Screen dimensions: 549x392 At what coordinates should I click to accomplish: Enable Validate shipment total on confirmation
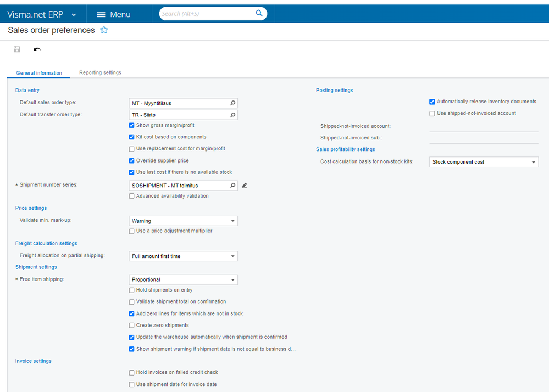[x=132, y=302]
